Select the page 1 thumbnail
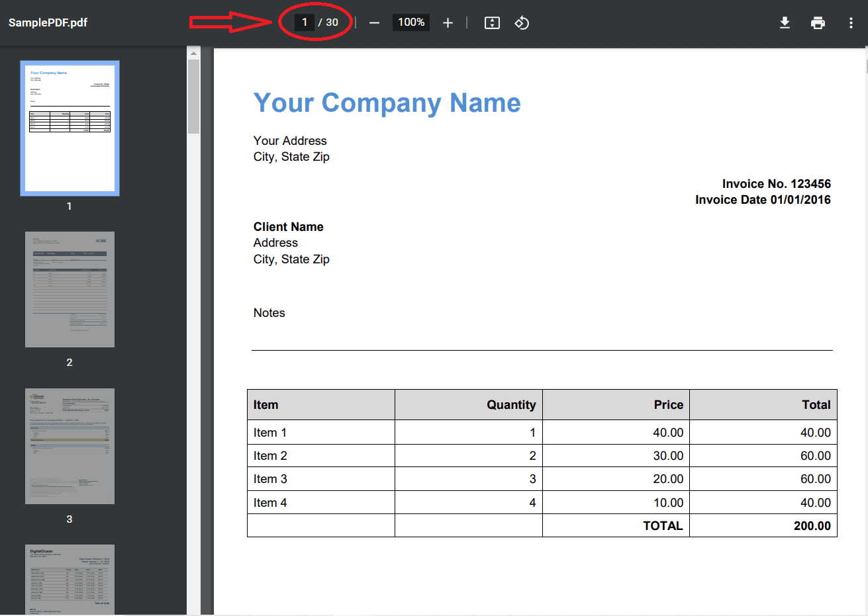 tap(70, 128)
